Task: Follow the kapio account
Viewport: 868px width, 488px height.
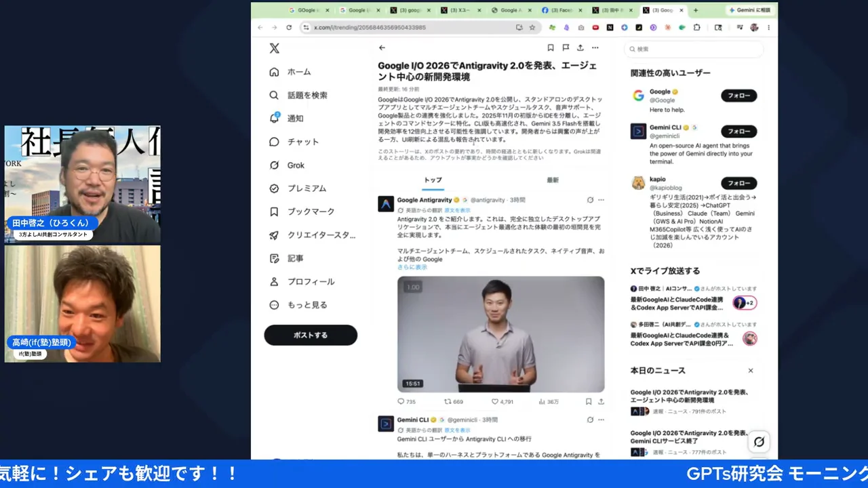Action: [x=738, y=183]
